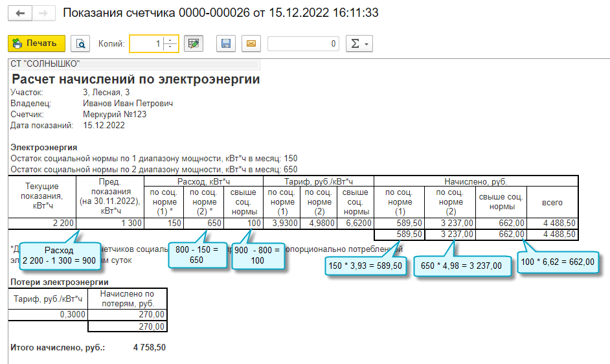Open the sigma sum dropdown
This screenshot has height=364, width=610.
[x=359, y=43]
